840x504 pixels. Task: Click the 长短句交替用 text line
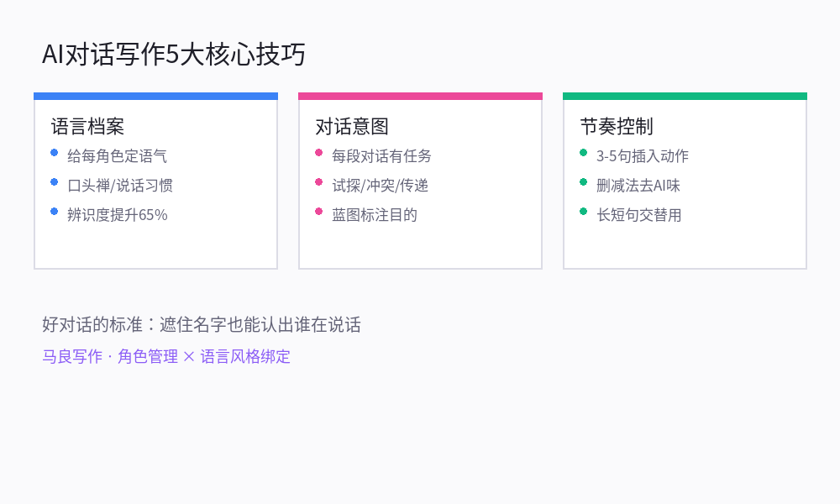639,215
